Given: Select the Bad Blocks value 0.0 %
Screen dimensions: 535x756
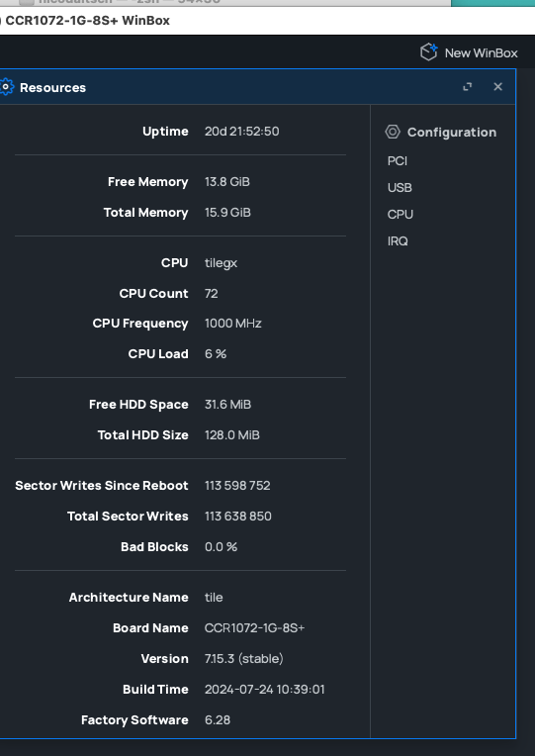Looking at the screenshot, I should 221,547.
